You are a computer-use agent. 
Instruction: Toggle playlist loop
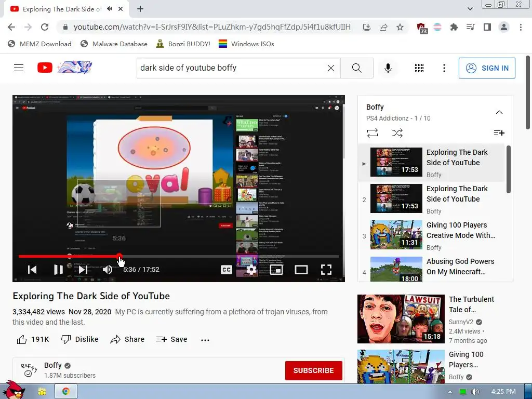(372, 132)
